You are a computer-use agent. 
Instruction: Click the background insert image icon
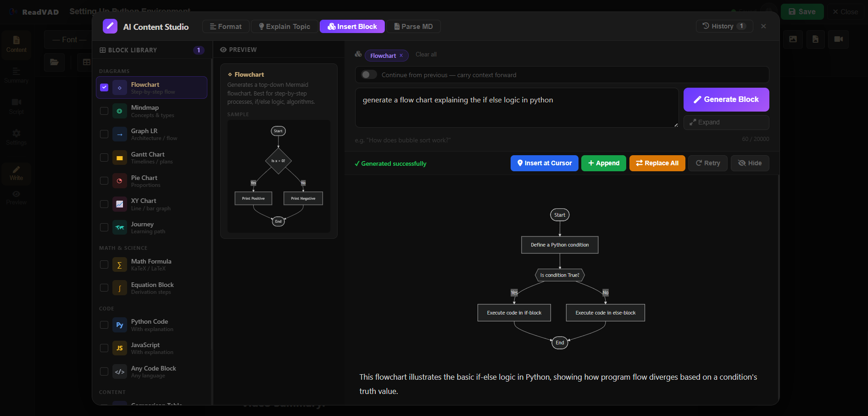tap(793, 39)
